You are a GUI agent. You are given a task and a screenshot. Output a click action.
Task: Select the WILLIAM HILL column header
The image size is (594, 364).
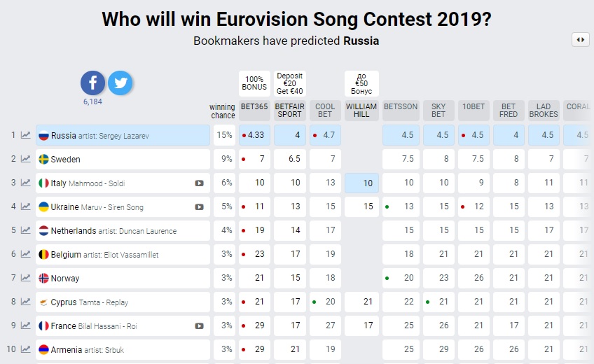coord(361,111)
